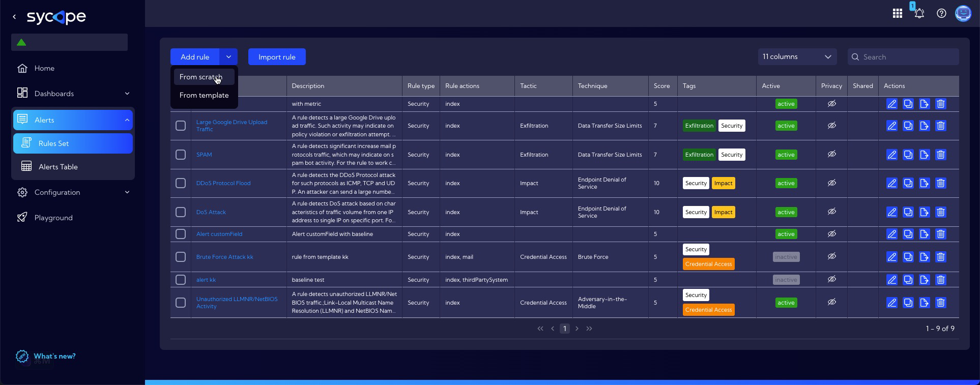
Task: Choose From template option
Action: tap(204, 95)
